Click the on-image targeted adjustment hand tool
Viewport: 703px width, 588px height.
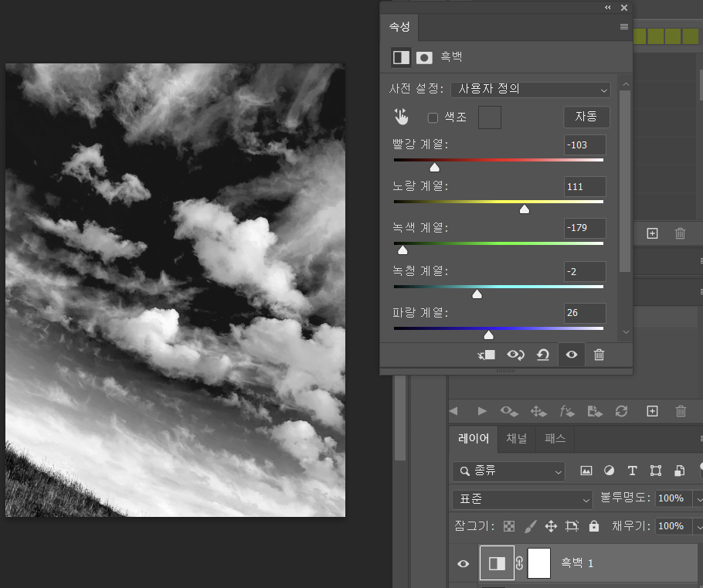point(401,117)
